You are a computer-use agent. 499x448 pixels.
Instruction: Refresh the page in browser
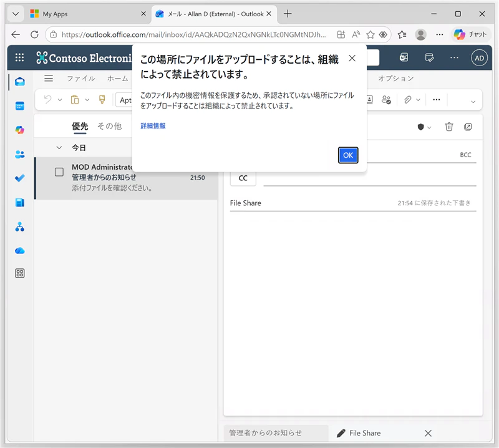point(34,34)
